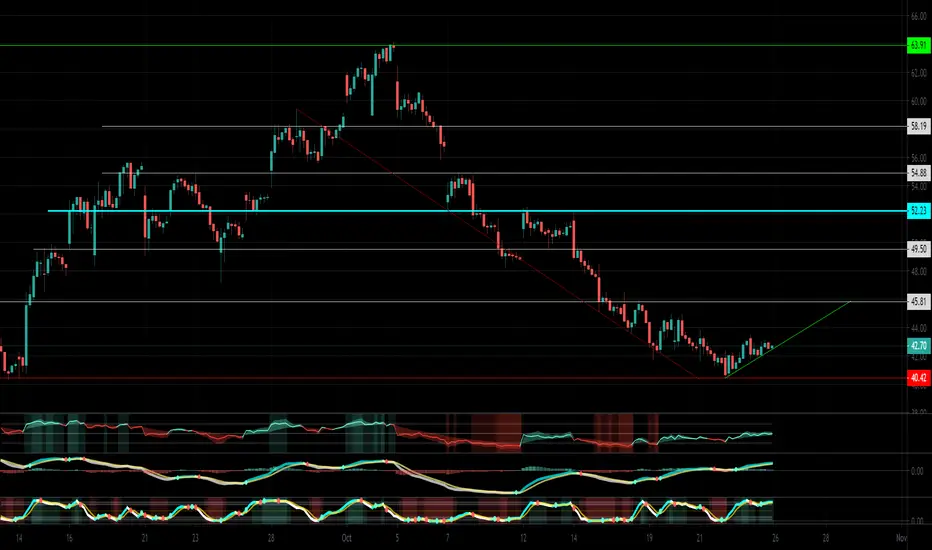Click the bottom oscillator 0.00 label
Viewport: 932px width, 550px height.
point(917,521)
